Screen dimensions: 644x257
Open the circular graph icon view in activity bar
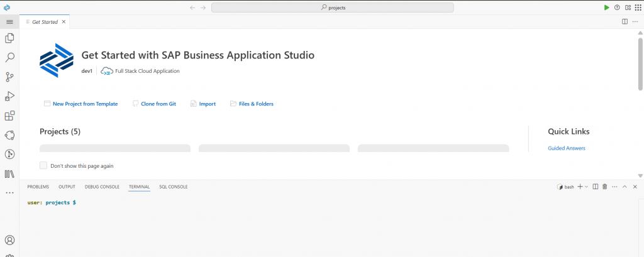(9, 135)
